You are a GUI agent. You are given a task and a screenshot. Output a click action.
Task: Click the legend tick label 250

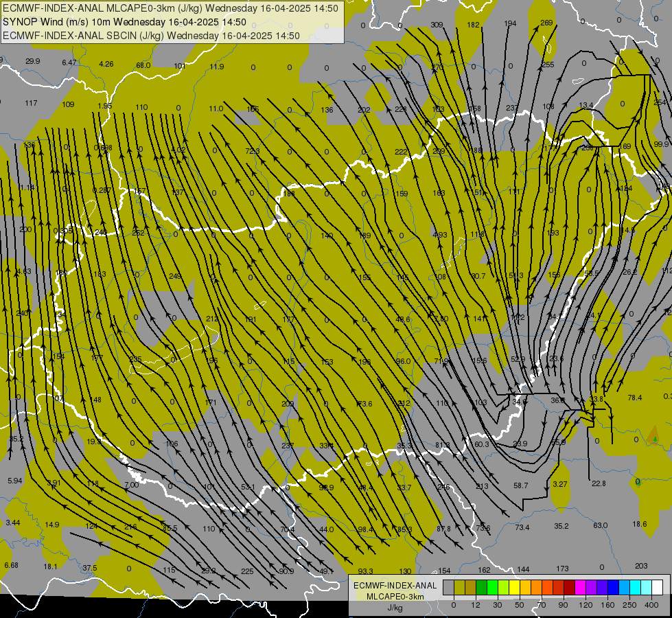click(x=629, y=605)
